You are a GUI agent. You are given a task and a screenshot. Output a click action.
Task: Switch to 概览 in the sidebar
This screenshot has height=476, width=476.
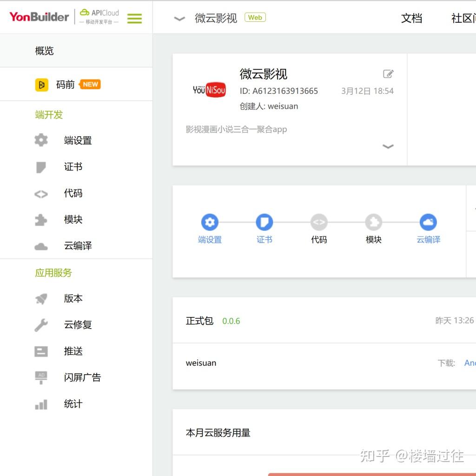[44, 51]
